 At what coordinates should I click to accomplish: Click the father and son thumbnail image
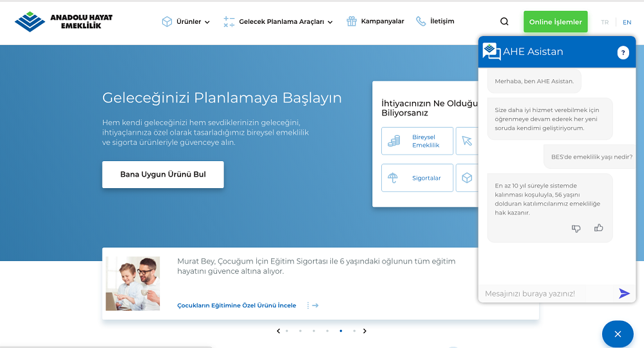[x=133, y=284]
